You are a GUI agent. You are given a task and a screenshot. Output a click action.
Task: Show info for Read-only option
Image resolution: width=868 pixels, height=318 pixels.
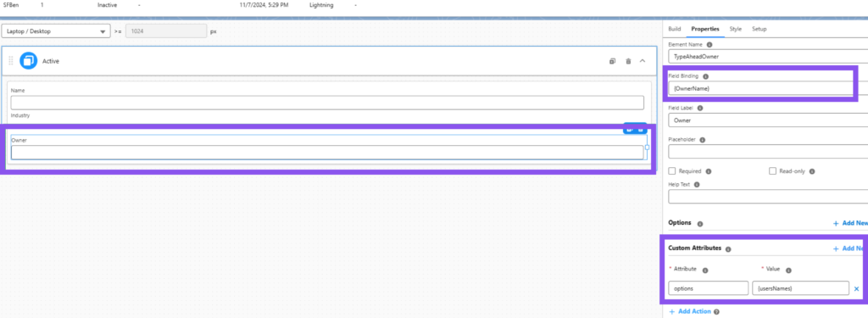coord(811,172)
